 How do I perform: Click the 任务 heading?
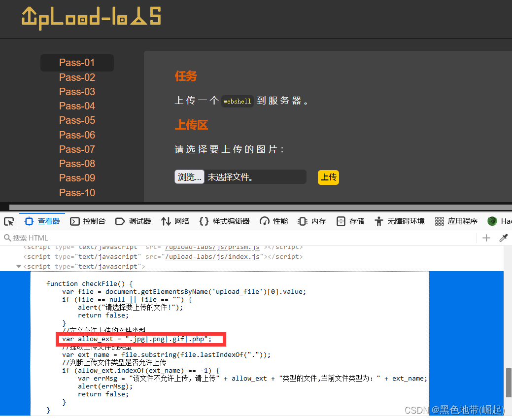point(186,76)
